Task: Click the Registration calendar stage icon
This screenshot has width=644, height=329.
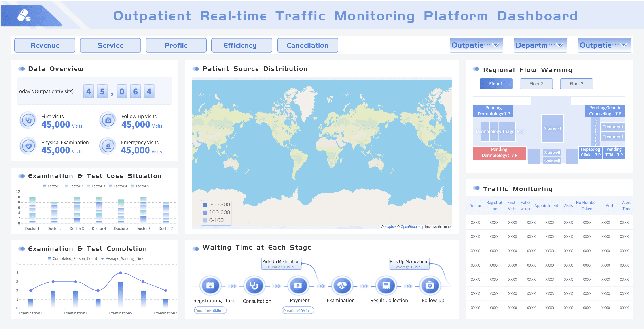Action: 210,285
